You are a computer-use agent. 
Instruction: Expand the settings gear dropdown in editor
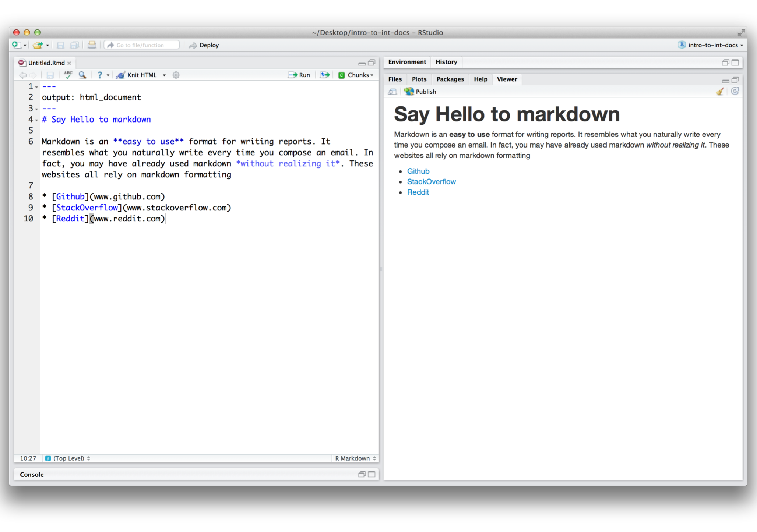(x=176, y=75)
